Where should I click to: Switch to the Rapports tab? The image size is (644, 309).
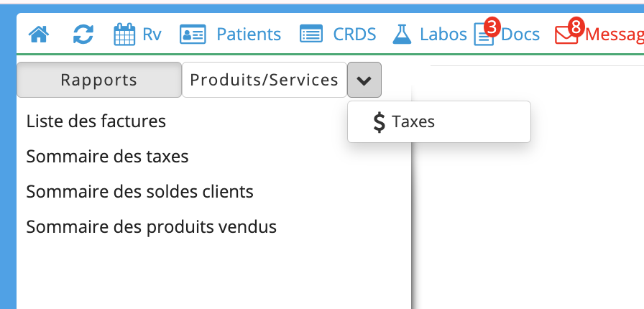[99, 80]
